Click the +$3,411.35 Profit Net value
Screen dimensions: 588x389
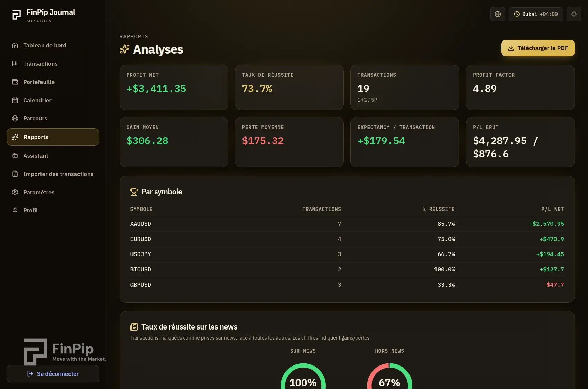pos(156,89)
